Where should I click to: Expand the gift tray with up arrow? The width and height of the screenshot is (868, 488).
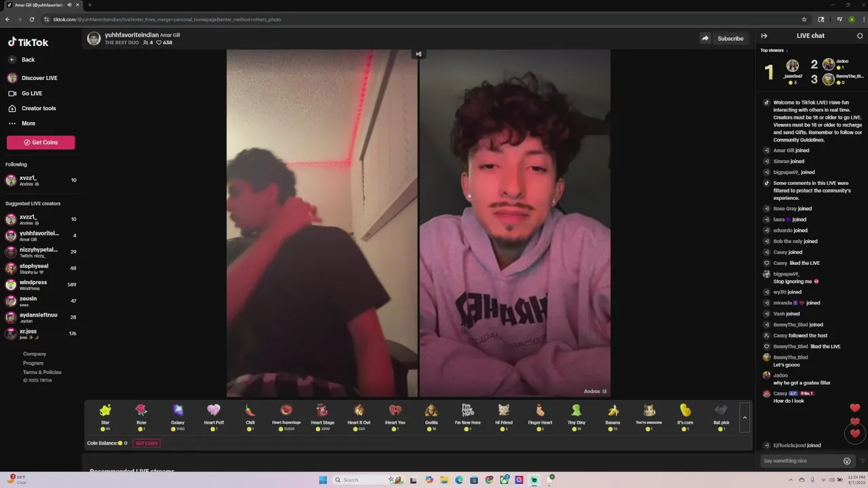click(745, 418)
